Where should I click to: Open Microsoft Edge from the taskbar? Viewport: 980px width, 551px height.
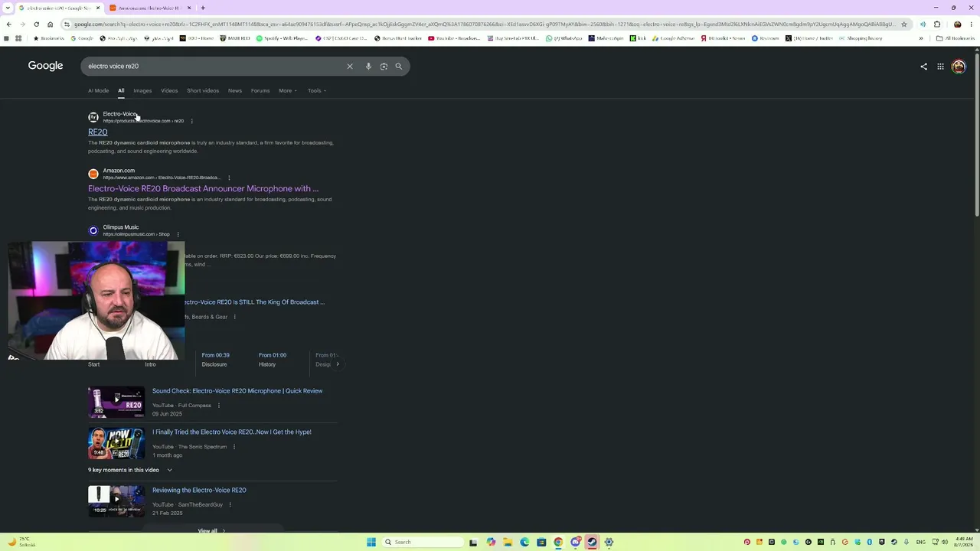click(524, 542)
